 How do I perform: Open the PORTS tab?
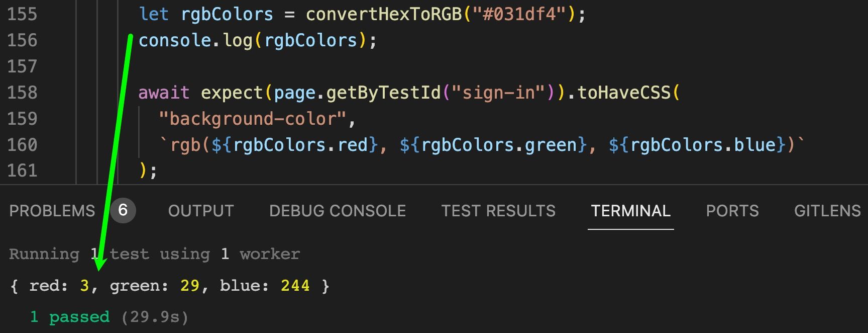tap(732, 211)
